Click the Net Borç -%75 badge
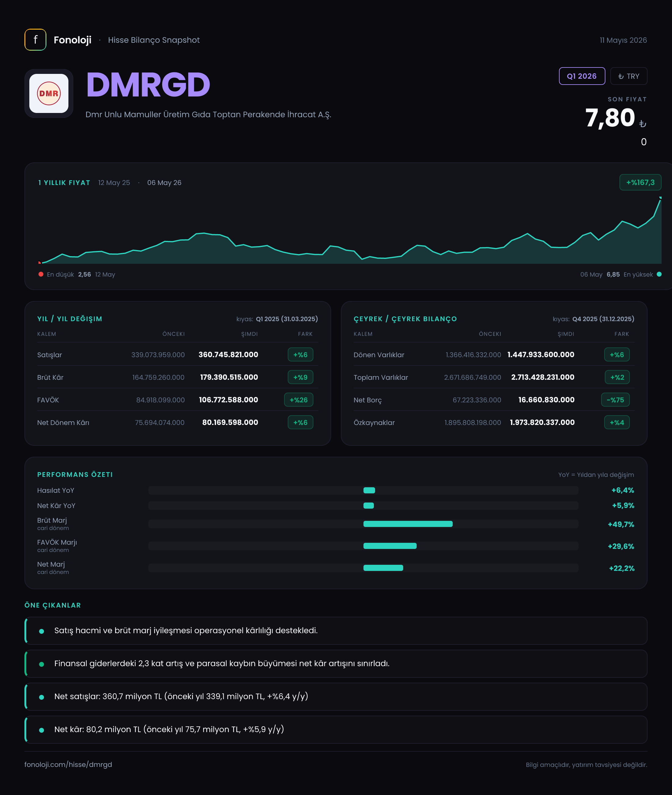This screenshot has height=795, width=672. click(x=615, y=400)
